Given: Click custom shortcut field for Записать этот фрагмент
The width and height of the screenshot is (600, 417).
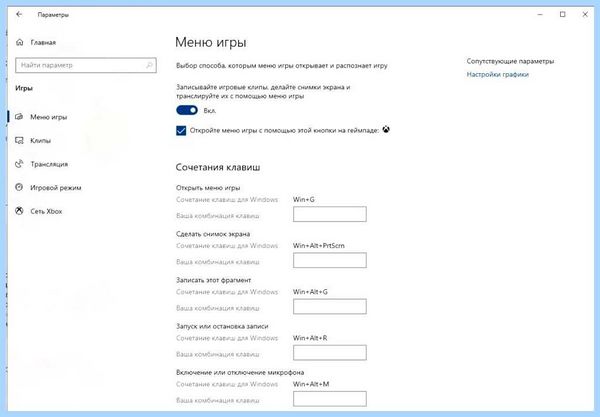Looking at the screenshot, I should point(329,306).
